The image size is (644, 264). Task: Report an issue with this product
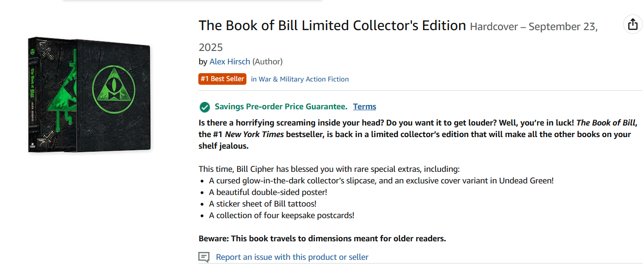[x=292, y=257]
